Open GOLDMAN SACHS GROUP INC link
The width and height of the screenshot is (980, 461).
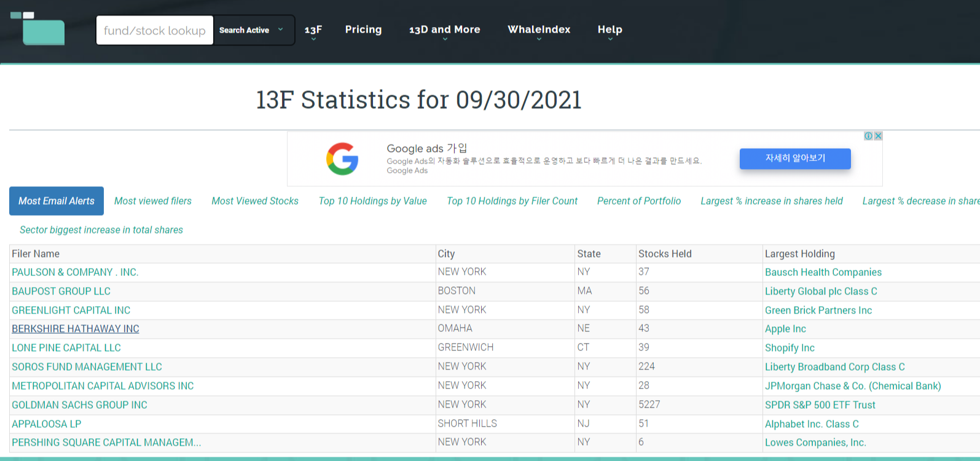pos(79,405)
